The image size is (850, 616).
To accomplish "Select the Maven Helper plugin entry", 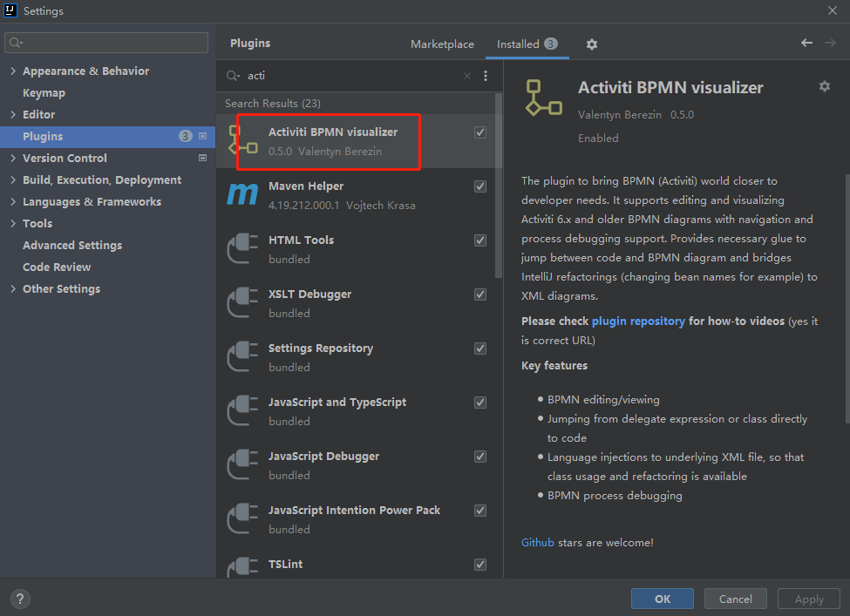I will 356,195.
